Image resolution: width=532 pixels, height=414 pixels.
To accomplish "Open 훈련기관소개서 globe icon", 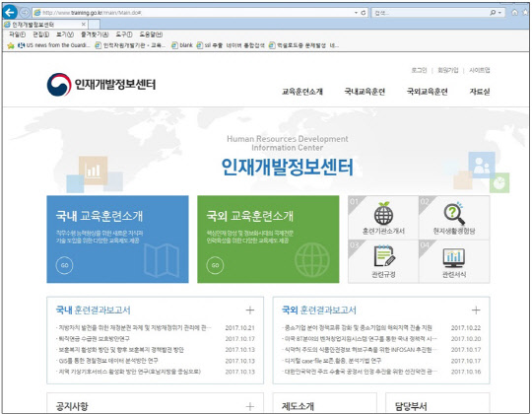I will [384, 214].
